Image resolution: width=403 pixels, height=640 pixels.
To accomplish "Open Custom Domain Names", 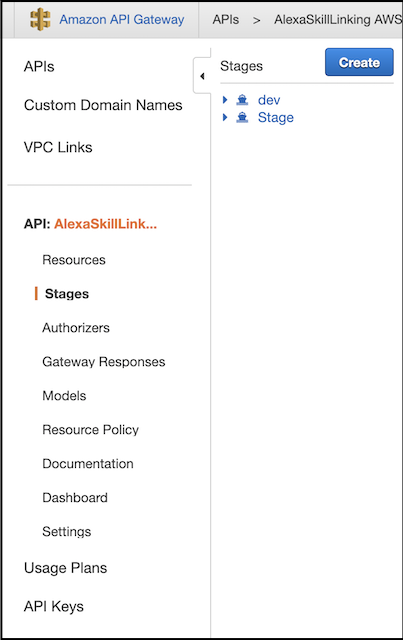I will click(103, 105).
